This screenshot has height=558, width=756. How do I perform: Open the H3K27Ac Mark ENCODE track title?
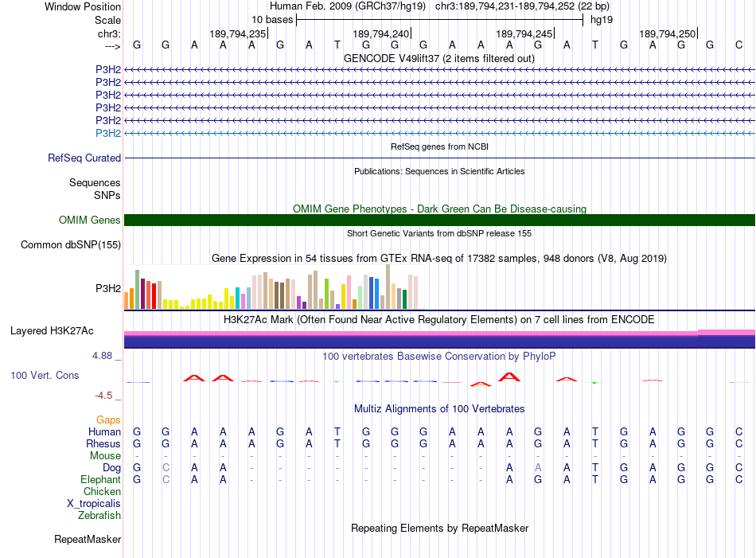(439, 320)
